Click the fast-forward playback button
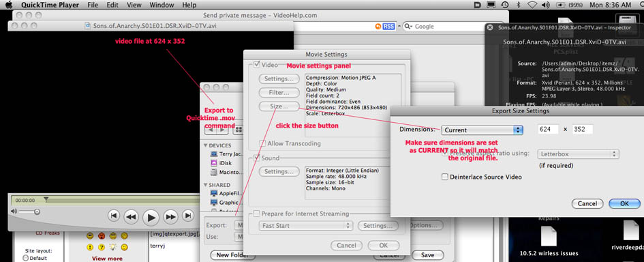This screenshot has height=262, width=644. pyautogui.click(x=170, y=216)
